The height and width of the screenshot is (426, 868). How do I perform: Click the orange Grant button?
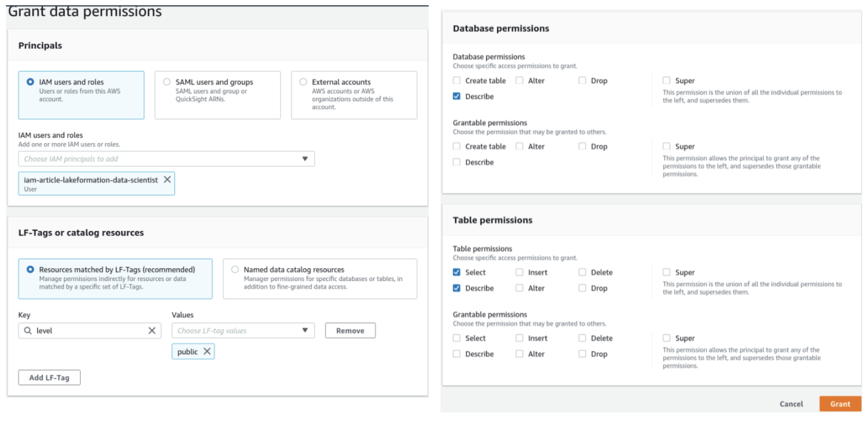click(840, 404)
